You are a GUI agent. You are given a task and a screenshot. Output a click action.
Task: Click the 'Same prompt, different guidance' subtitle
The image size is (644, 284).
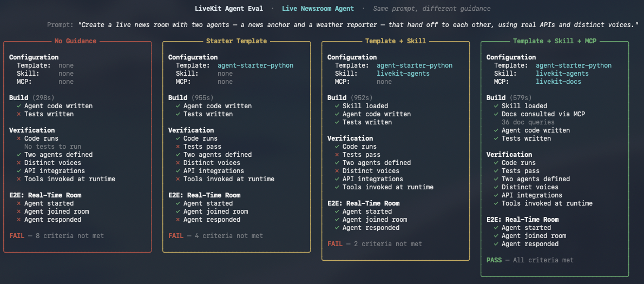(x=432, y=9)
